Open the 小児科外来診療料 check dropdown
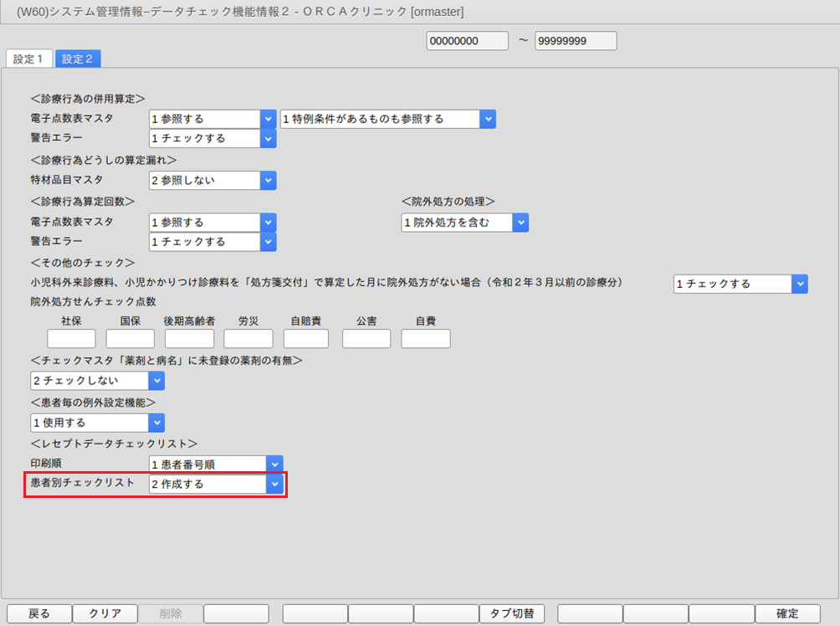 pyautogui.click(x=800, y=284)
